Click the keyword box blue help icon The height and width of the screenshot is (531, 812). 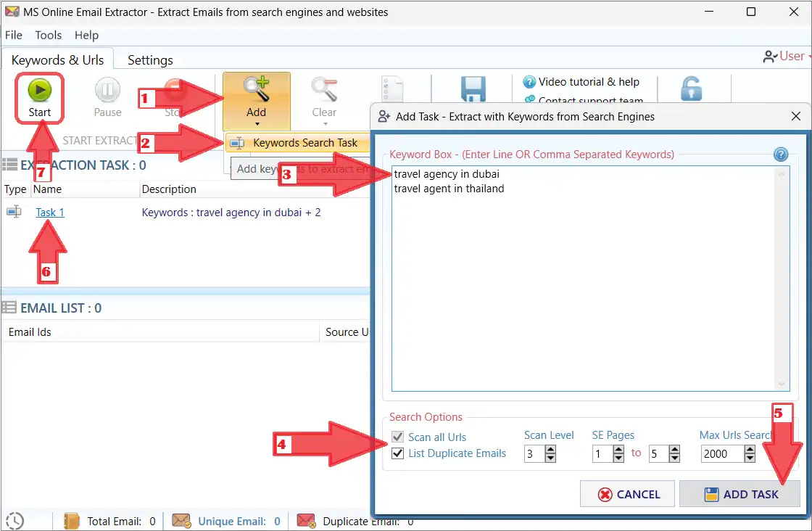[780, 154]
